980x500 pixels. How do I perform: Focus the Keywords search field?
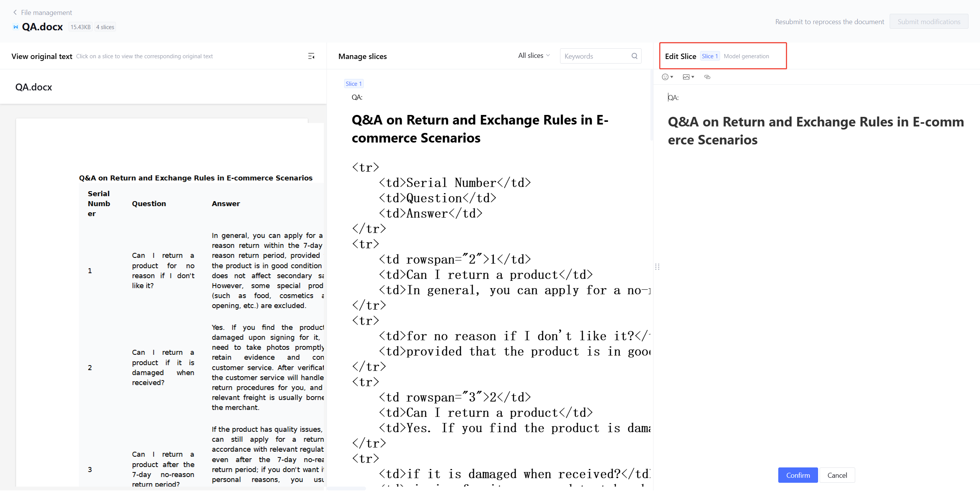(x=595, y=56)
